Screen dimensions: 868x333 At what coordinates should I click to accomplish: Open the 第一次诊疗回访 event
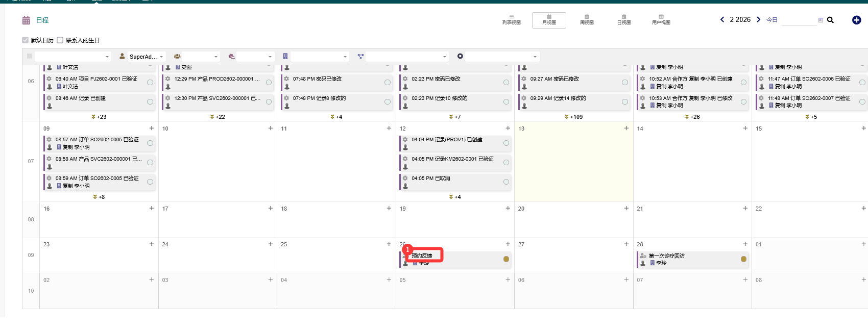pyautogui.click(x=666, y=255)
